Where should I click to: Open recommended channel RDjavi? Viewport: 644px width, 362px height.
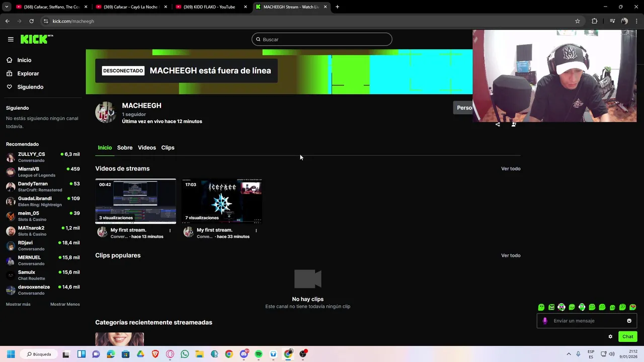(43, 245)
